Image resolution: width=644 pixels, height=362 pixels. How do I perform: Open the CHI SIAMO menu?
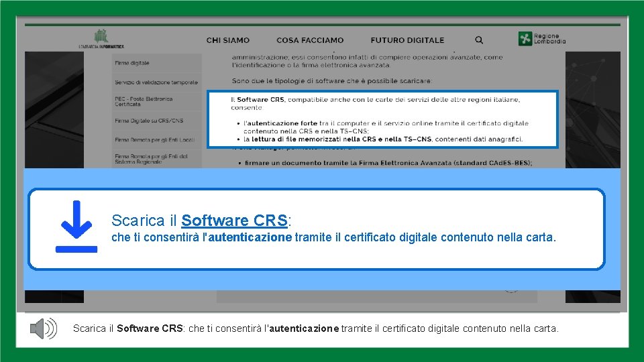228,40
